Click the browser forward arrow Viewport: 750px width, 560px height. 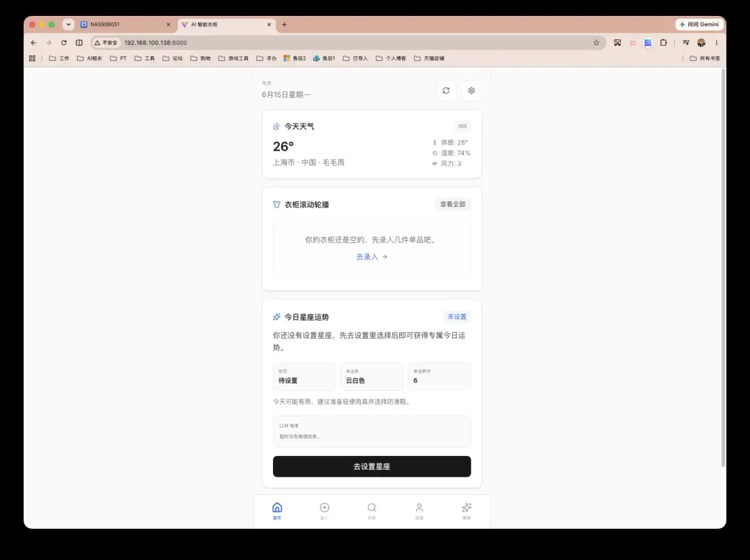(49, 42)
